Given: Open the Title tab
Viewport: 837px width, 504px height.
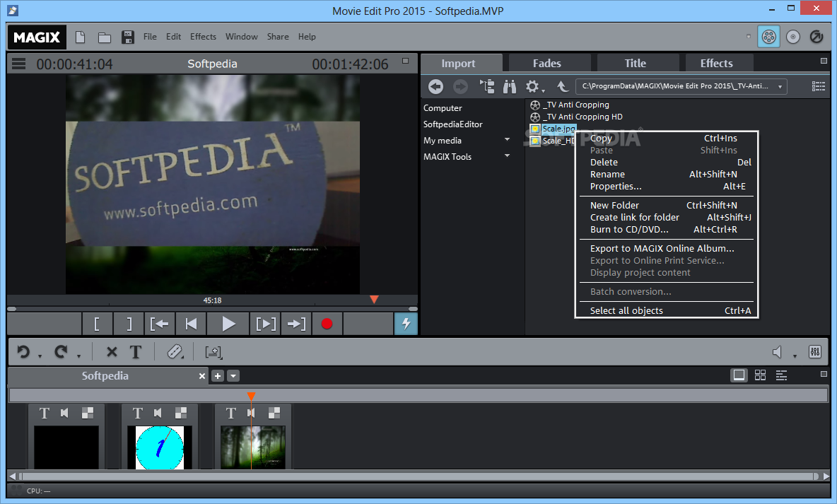Looking at the screenshot, I should pyautogui.click(x=636, y=63).
